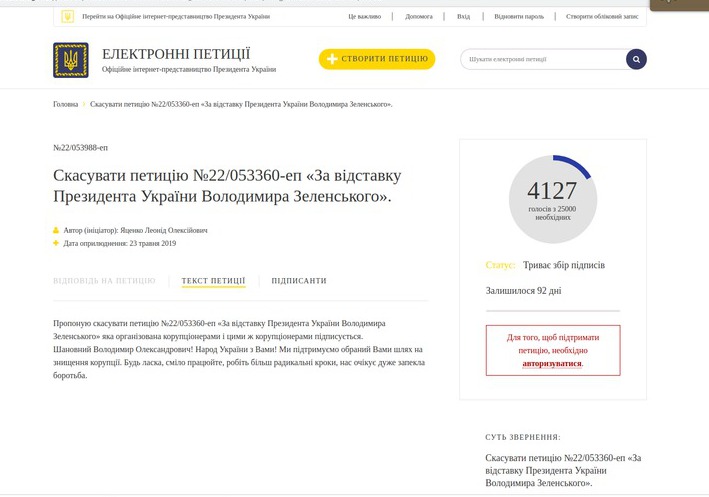Click the small trident emblem icon in top bar

67,17
